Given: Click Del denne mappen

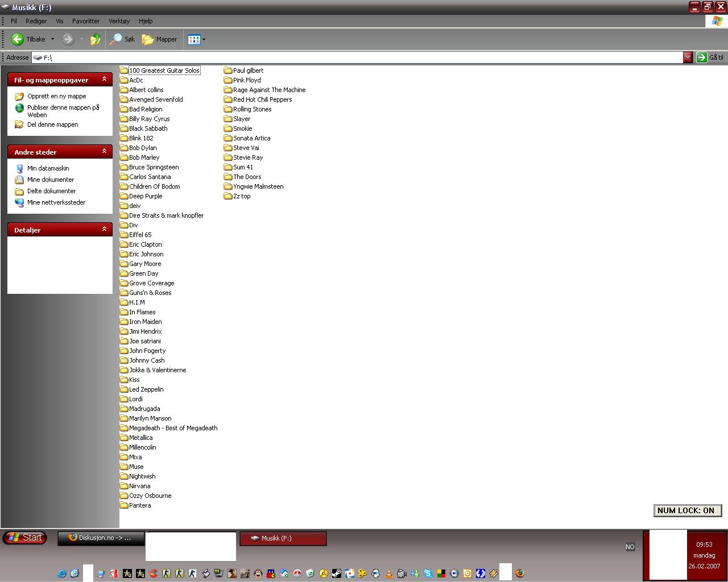Looking at the screenshot, I should pyautogui.click(x=53, y=124).
